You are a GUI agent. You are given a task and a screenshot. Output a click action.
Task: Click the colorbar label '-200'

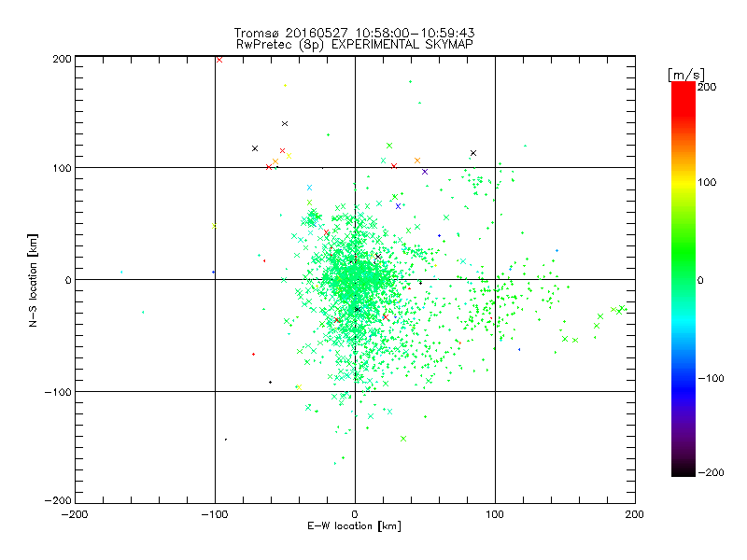coord(711,472)
